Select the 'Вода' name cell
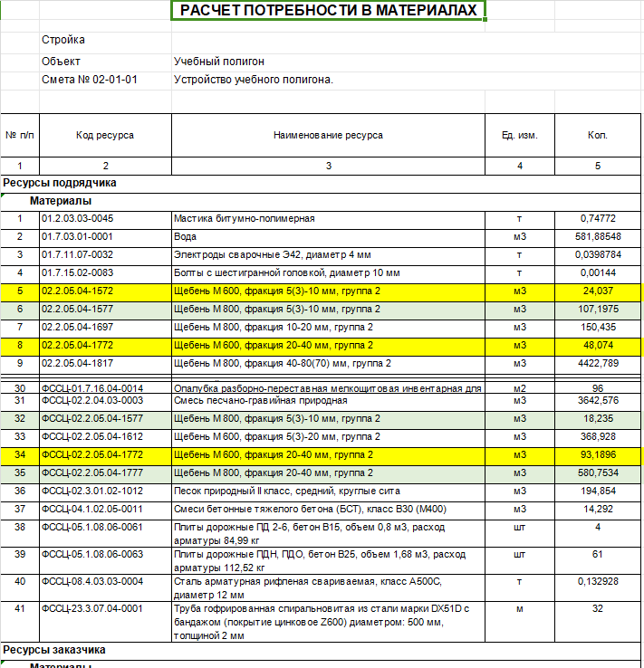This screenshot has height=668, width=644. [x=328, y=237]
